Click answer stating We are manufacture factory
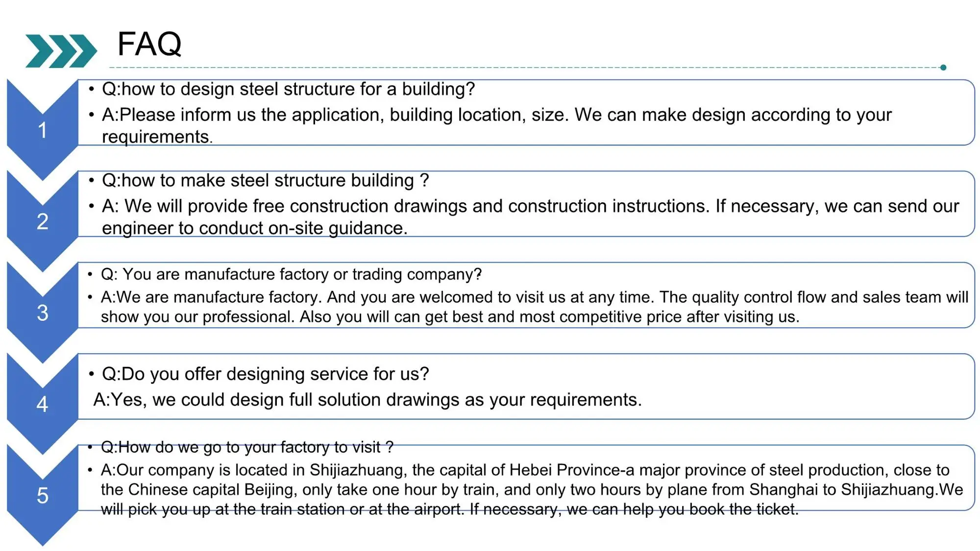The height and width of the screenshot is (551, 980). pyautogui.click(x=534, y=297)
